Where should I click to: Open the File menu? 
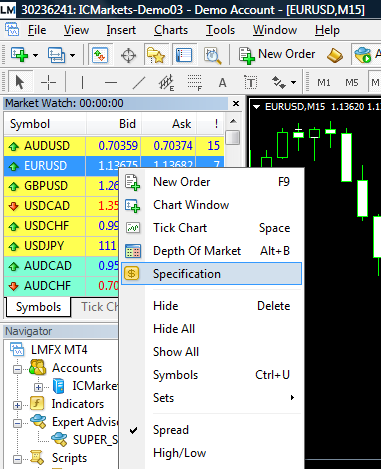pos(37,30)
